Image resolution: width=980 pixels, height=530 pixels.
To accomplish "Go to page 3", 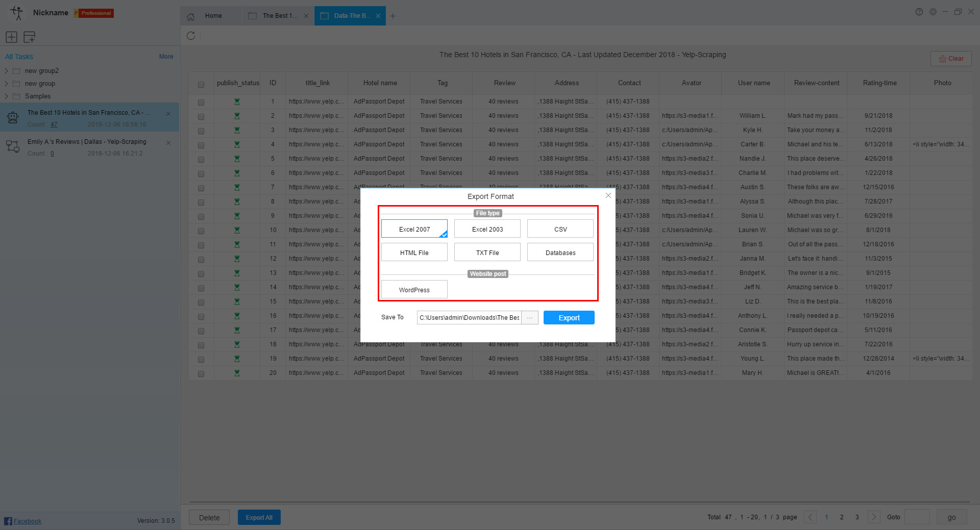I will tap(857, 517).
